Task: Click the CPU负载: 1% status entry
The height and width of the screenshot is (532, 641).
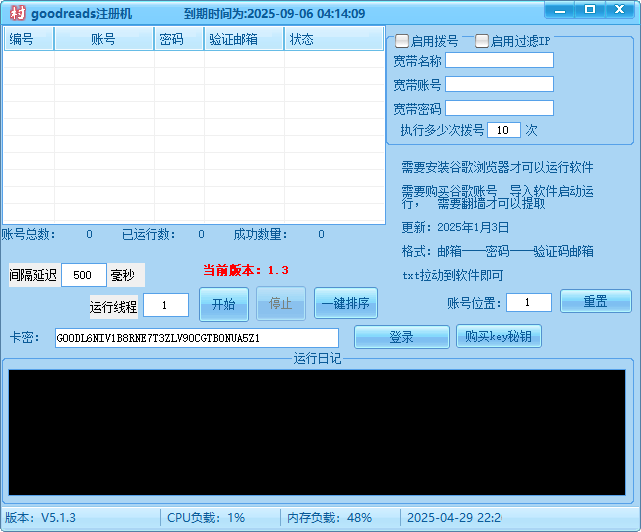Action: click(x=206, y=518)
